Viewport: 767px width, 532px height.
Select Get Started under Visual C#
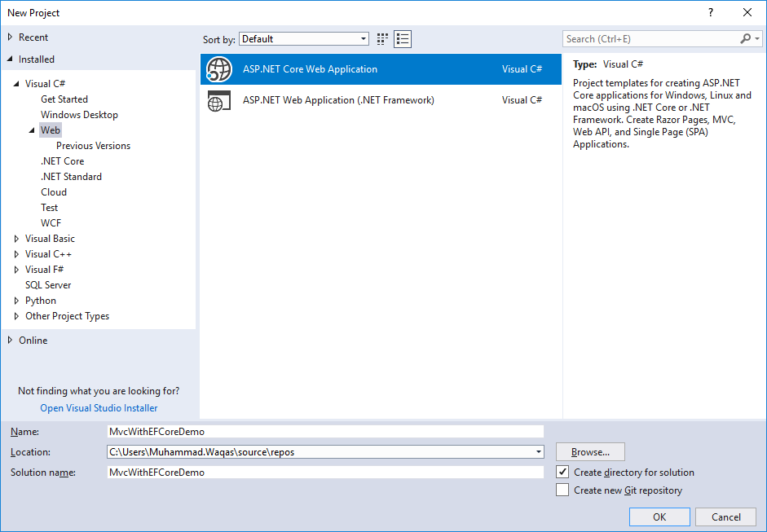click(x=64, y=99)
